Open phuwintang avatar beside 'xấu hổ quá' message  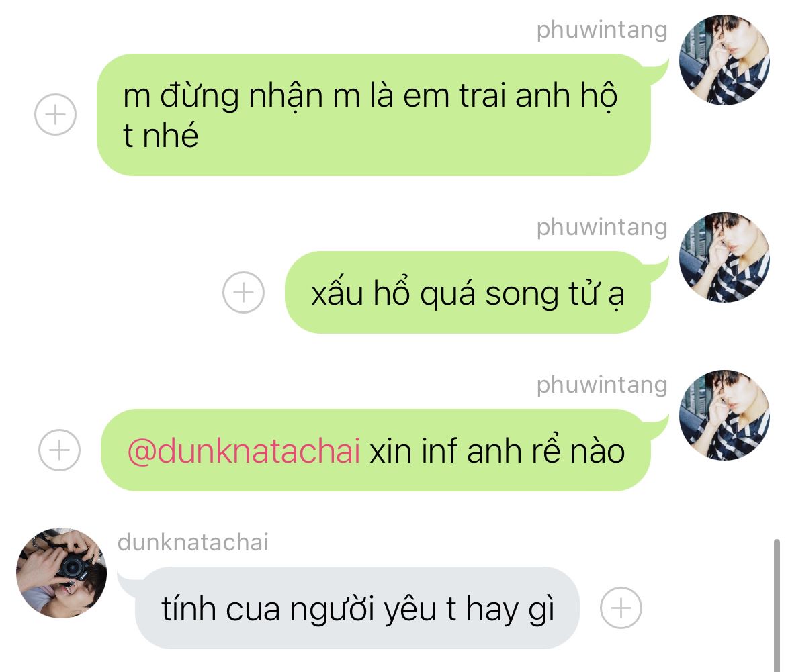(x=724, y=257)
